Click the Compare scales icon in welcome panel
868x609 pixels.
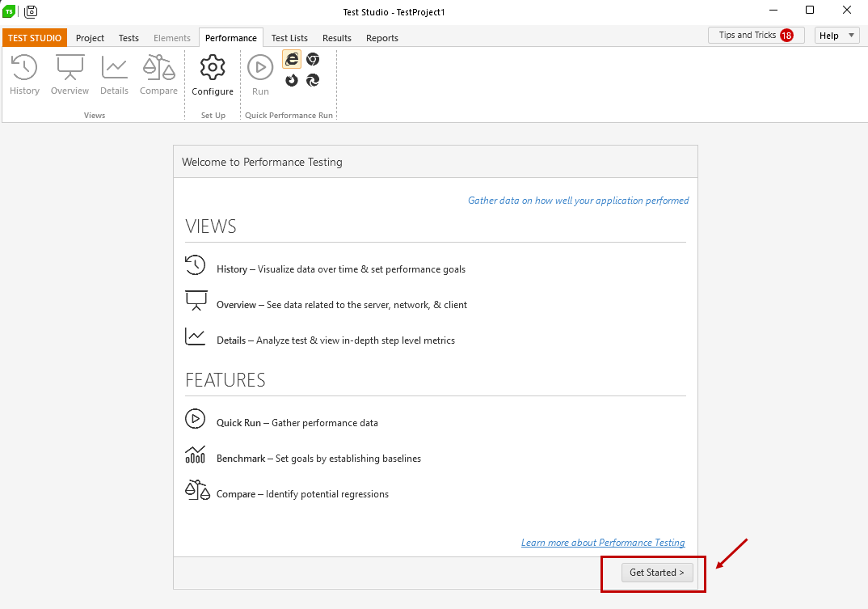coord(197,490)
